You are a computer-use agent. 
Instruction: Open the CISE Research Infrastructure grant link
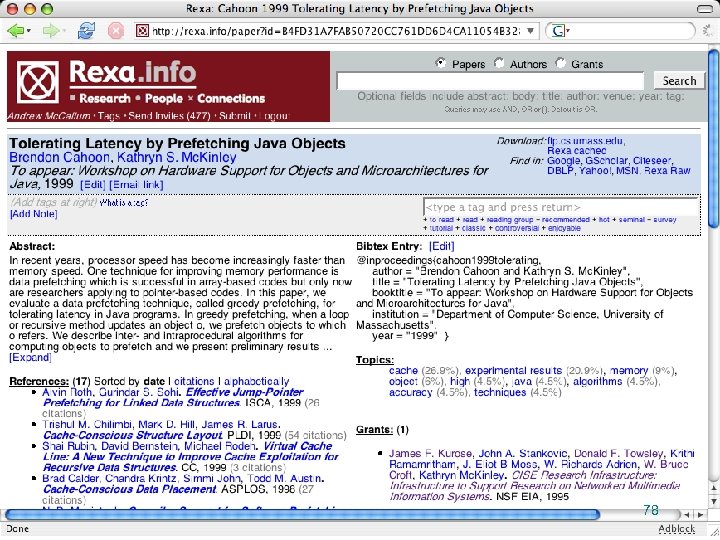[534, 486]
